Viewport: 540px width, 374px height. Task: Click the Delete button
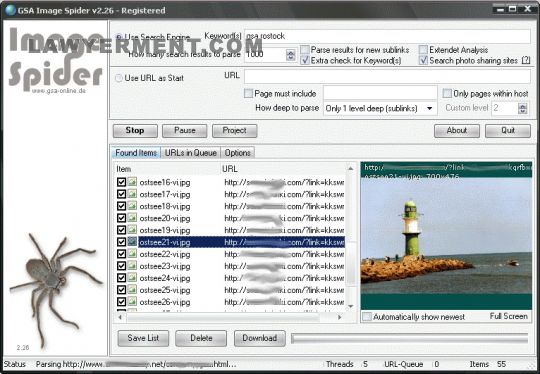[201, 338]
